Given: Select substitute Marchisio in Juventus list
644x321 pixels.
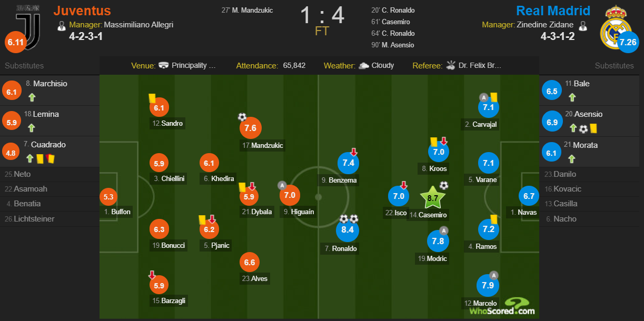Looking at the screenshot, I should pos(50,84).
